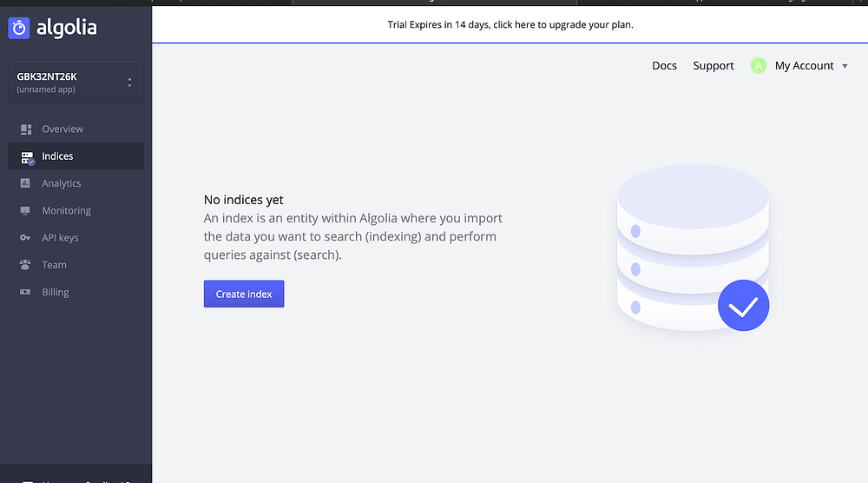The height and width of the screenshot is (483, 868).
Task: Click the trial expiry upgrade banner
Action: [510, 24]
